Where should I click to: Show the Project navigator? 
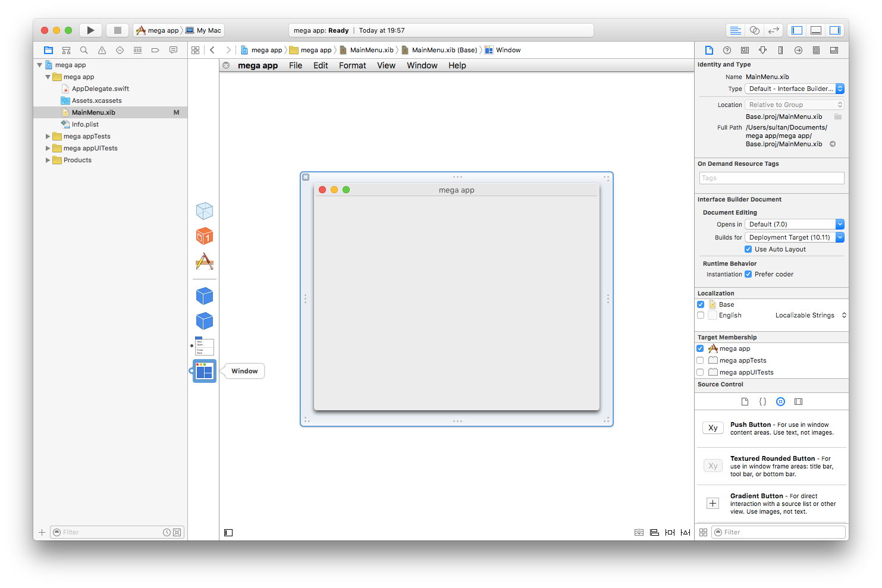coord(49,50)
